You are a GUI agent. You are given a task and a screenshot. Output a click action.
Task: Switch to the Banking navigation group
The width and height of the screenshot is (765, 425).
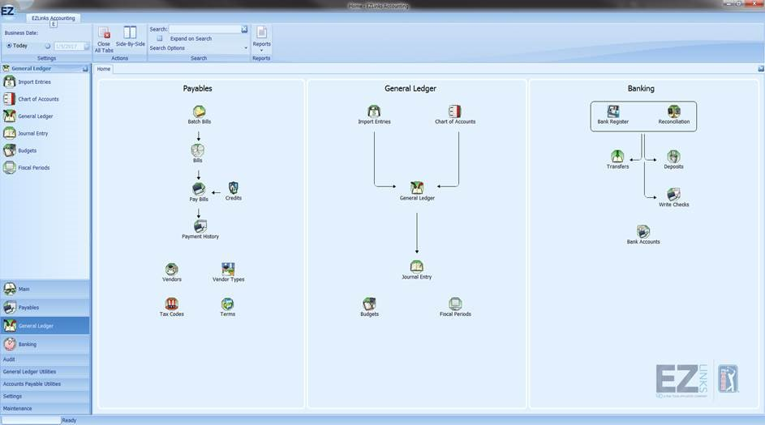[45, 344]
